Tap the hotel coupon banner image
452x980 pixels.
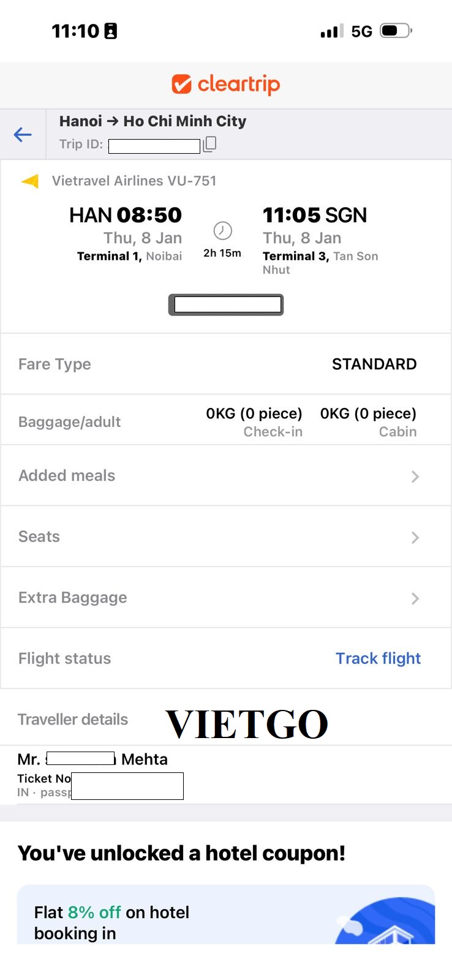386,921
